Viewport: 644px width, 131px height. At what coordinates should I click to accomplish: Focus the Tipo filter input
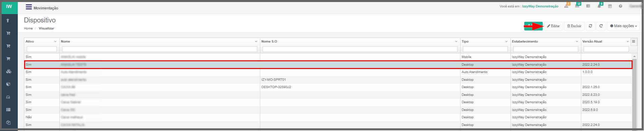point(485,49)
